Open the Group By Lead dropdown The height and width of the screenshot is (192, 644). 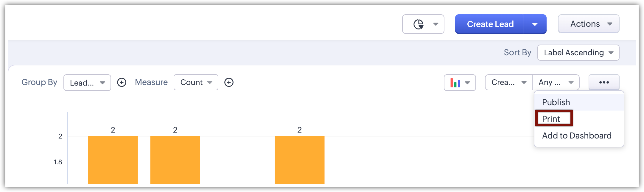(x=87, y=83)
